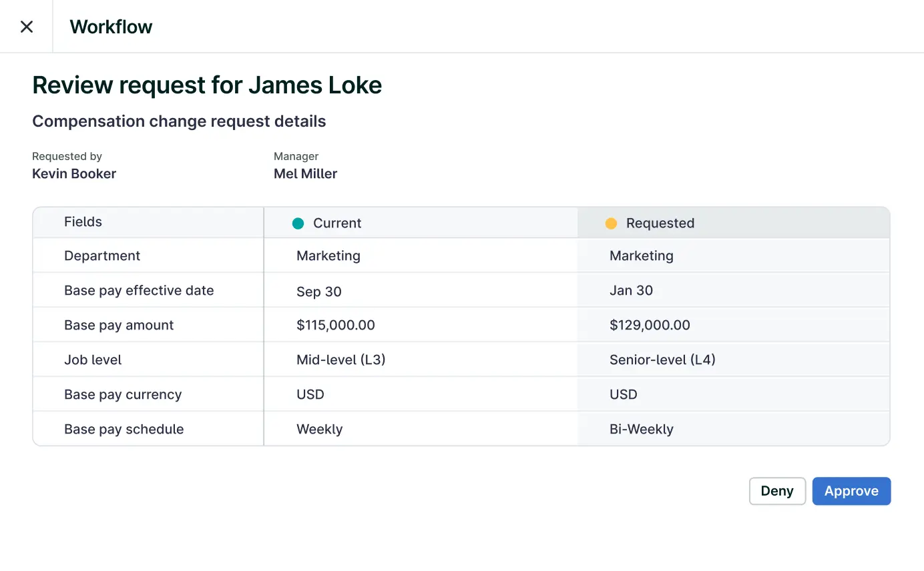Click the Workflow title in header

pyautogui.click(x=111, y=27)
